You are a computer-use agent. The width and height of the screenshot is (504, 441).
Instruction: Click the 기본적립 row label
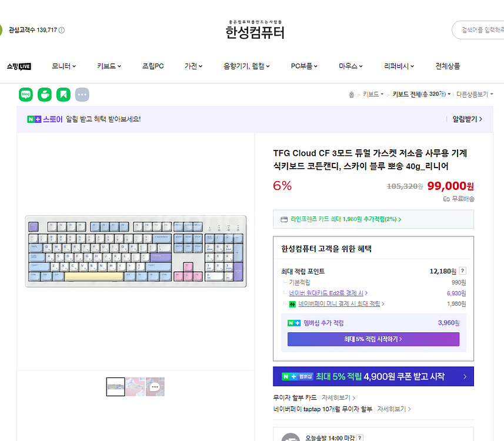299,283
